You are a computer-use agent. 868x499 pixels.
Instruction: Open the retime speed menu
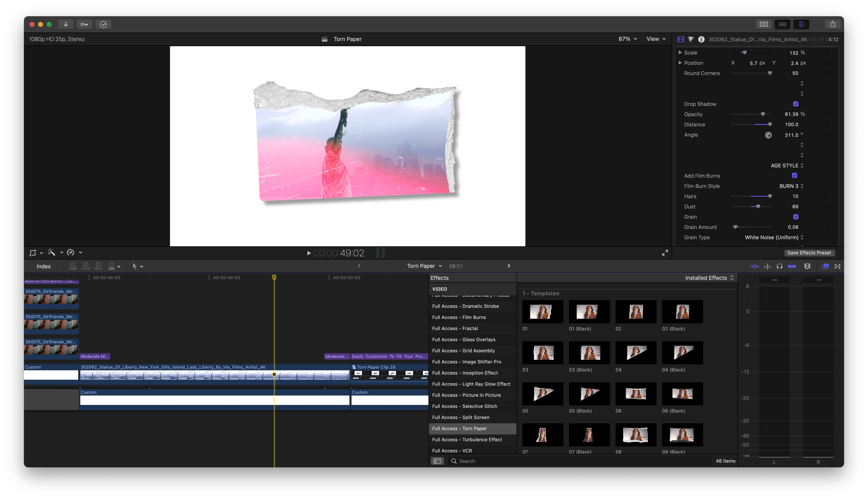[x=74, y=252]
